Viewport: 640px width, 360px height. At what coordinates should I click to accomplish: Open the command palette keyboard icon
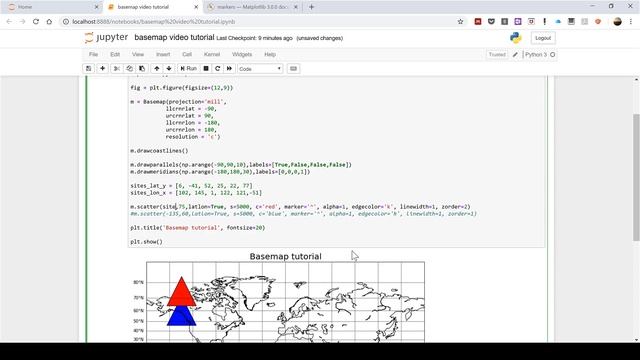[293, 69]
